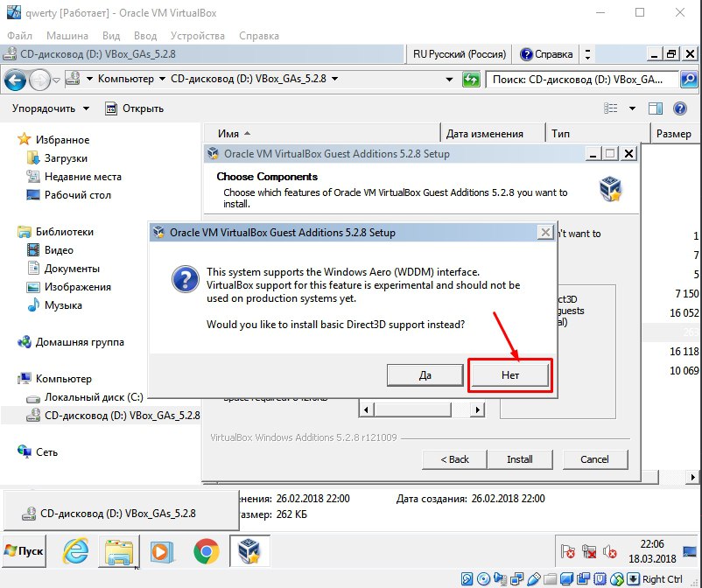Open the Вид menu
The width and height of the screenshot is (702, 588).
(x=111, y=36)
